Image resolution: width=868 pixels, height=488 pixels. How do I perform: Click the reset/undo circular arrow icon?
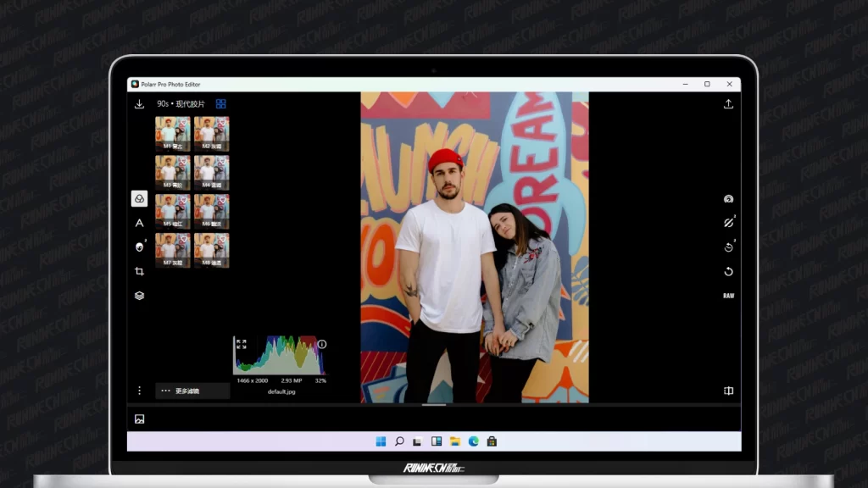coord(728,272)
